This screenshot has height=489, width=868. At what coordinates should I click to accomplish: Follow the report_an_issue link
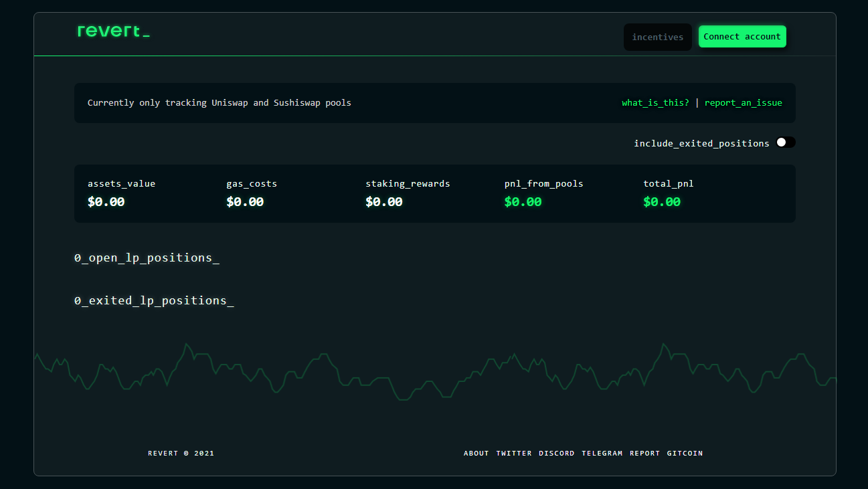pyautogui.click(x=743, y=103)
